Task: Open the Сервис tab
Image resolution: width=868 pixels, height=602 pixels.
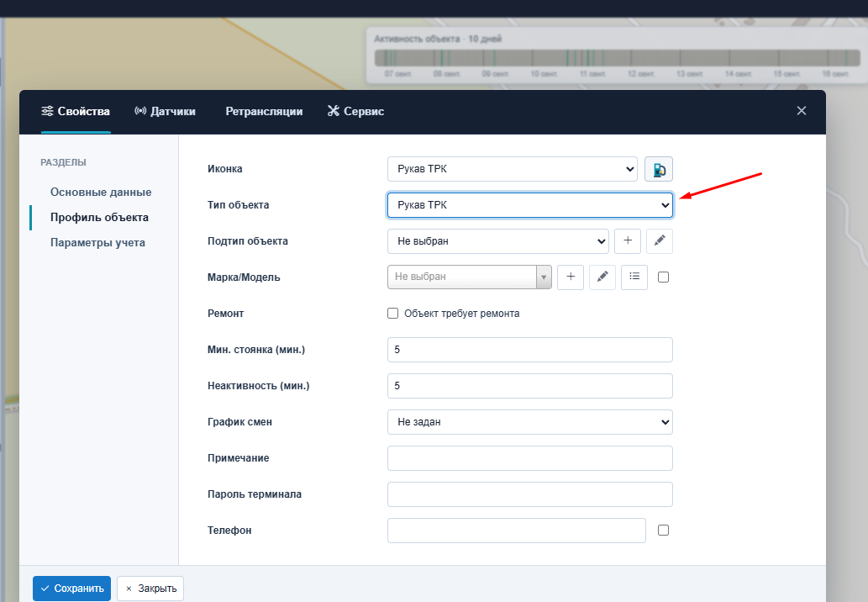Action: point(355,111)
